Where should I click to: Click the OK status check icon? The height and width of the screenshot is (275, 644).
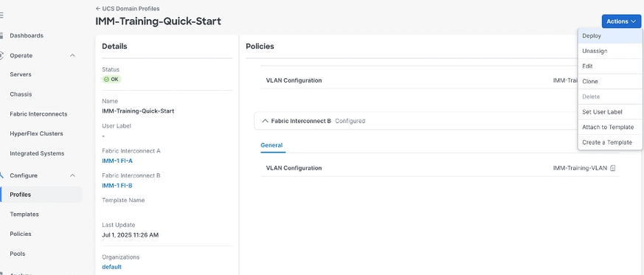point(106,79)
